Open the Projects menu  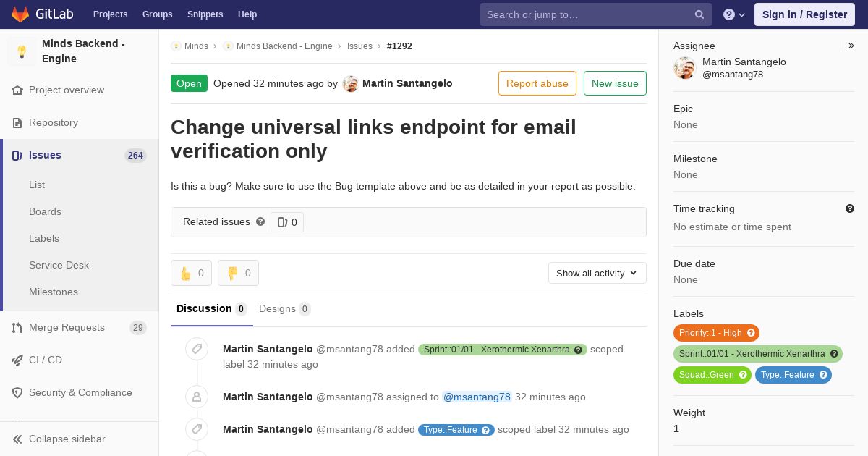[x=110, y=14]
